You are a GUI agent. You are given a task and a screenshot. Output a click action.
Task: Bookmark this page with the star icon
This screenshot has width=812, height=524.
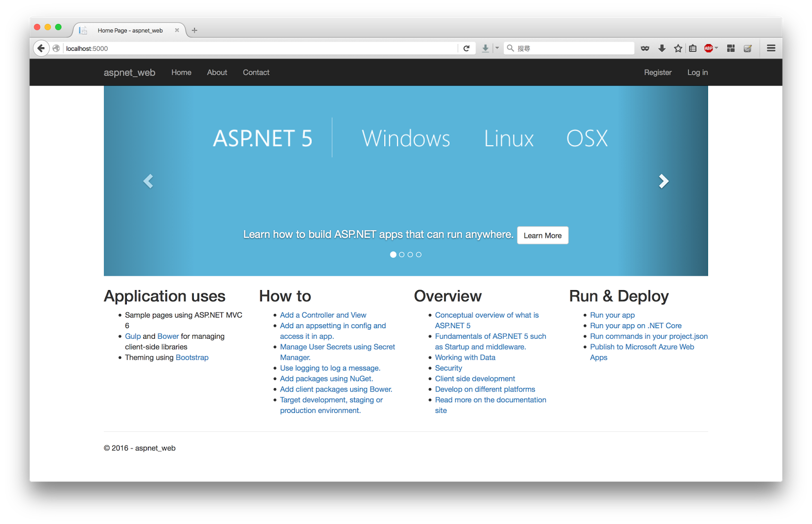point(678,48)
